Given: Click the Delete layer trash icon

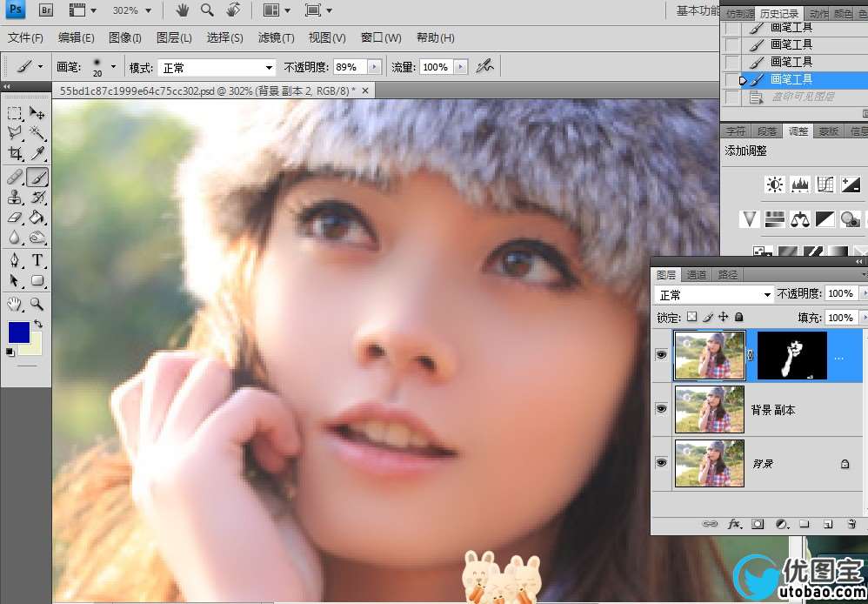Looking at the screenshot, I should click(x=852, y=524).
